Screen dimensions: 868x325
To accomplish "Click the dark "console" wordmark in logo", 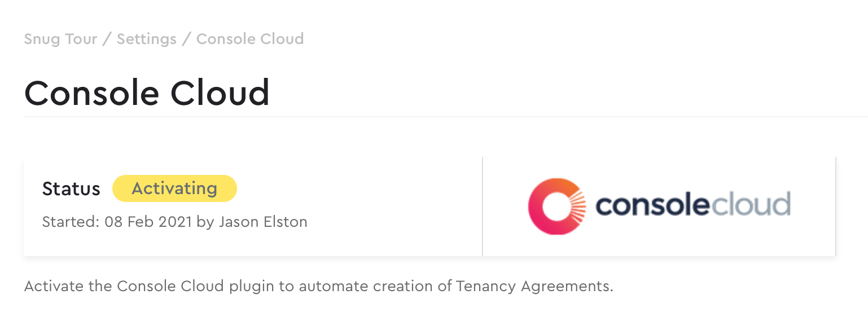I will [651, 204].
